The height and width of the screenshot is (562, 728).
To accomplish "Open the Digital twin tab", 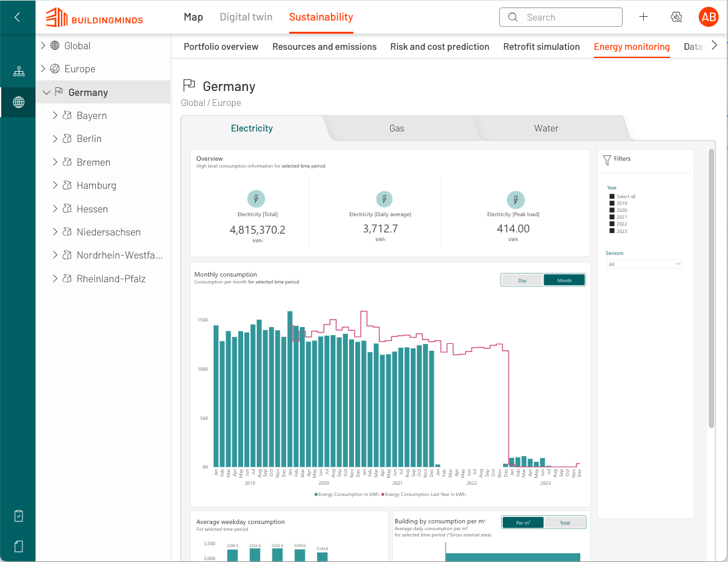I will pyautogui.click(x=246, y=17).
